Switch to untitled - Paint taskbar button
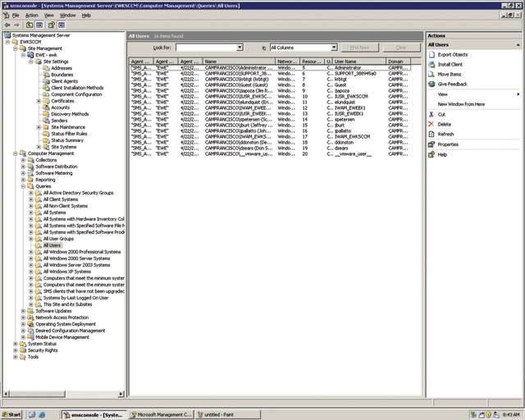 click(228, 414)
